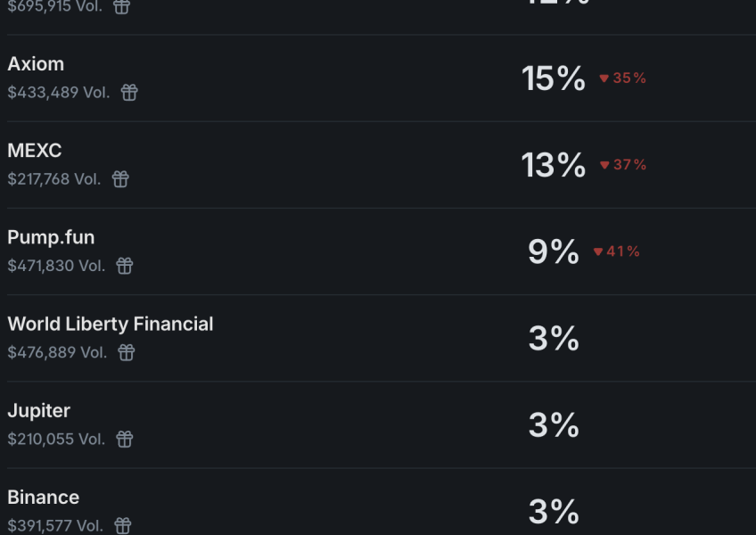Click the 9% probability for Pump.fun
Viewport: 756px width, 535px height.
pyautogui.click(x=554, y=251)
